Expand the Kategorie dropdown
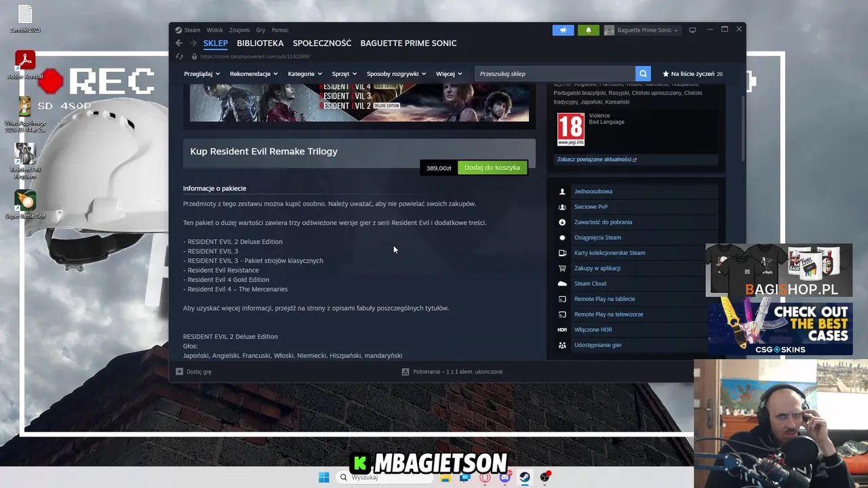 [304, 74]
